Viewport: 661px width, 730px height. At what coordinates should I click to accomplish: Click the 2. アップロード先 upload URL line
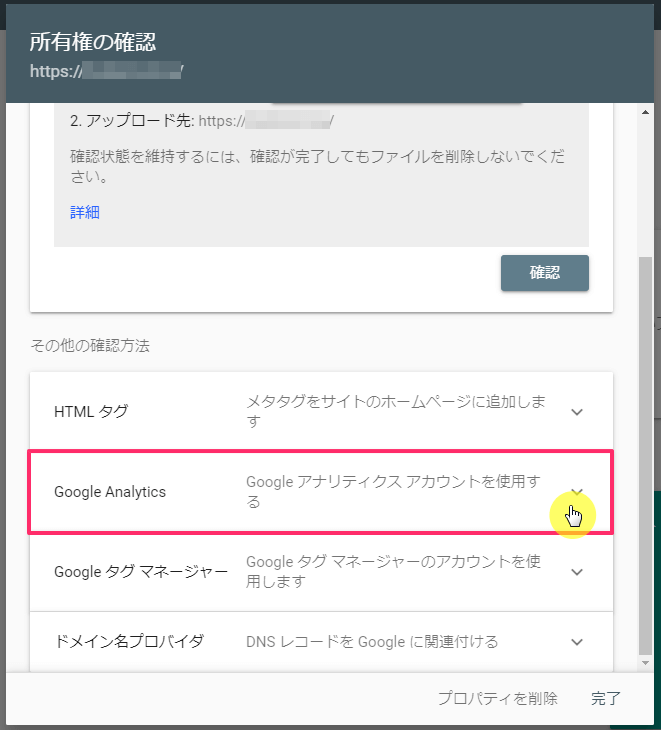point(202,121)
